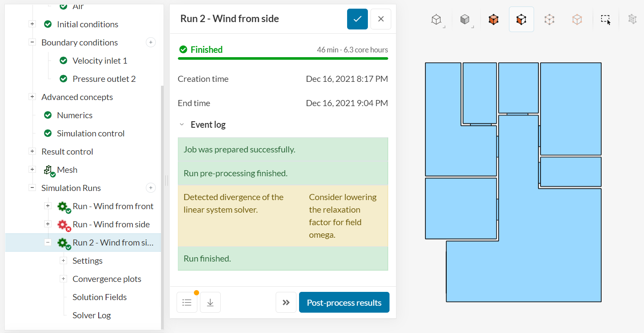The image size is (644, 333).
Task: Click the green run progress bar
Action: [x=283, y=58]
